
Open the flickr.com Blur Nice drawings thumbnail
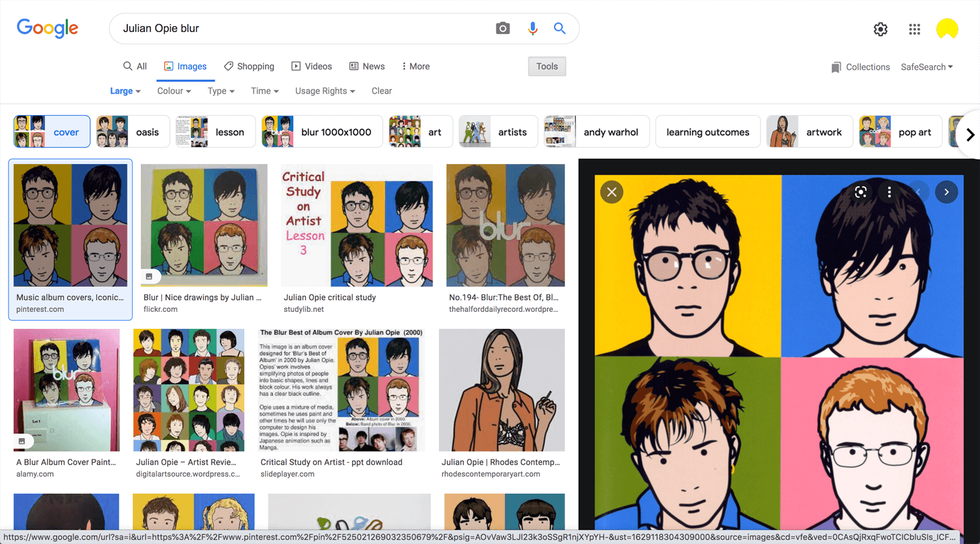pos(204,225)
